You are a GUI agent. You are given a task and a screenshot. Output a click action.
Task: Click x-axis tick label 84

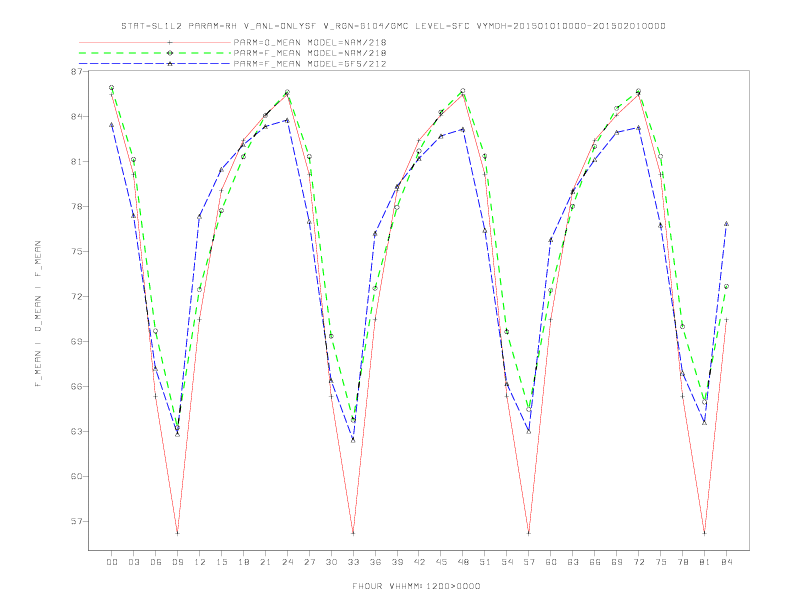click(x=726, y=562)
